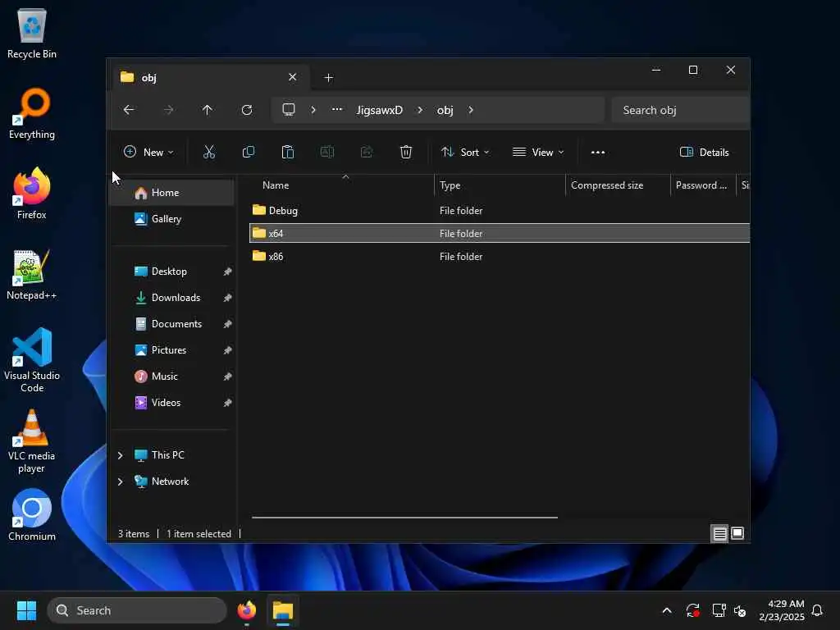Unpin Desktop from quick access

(x=227, y=272)
